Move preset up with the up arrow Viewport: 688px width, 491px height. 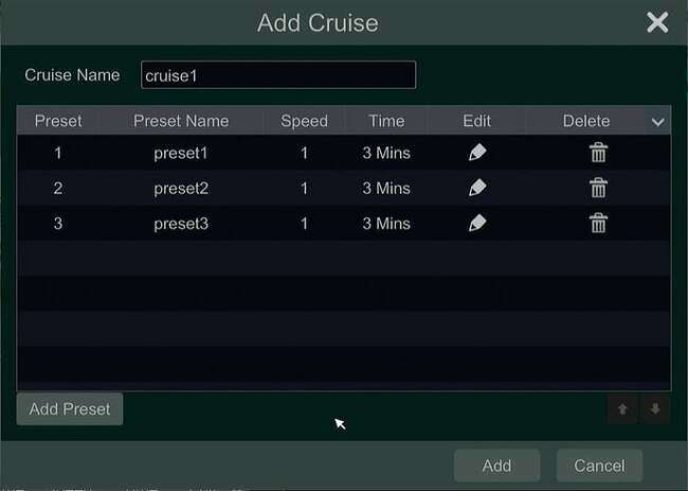pyautogui.click(x=623, y=410)
